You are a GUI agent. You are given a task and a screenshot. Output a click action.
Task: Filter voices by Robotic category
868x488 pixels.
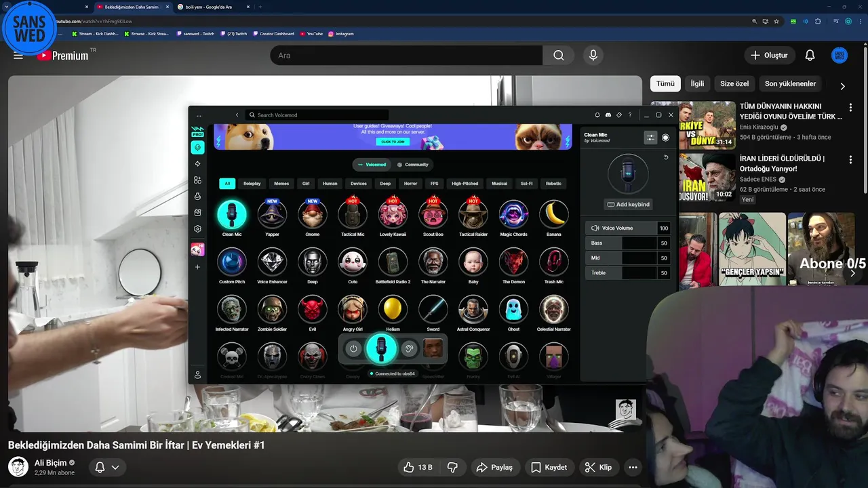(554, 184)
